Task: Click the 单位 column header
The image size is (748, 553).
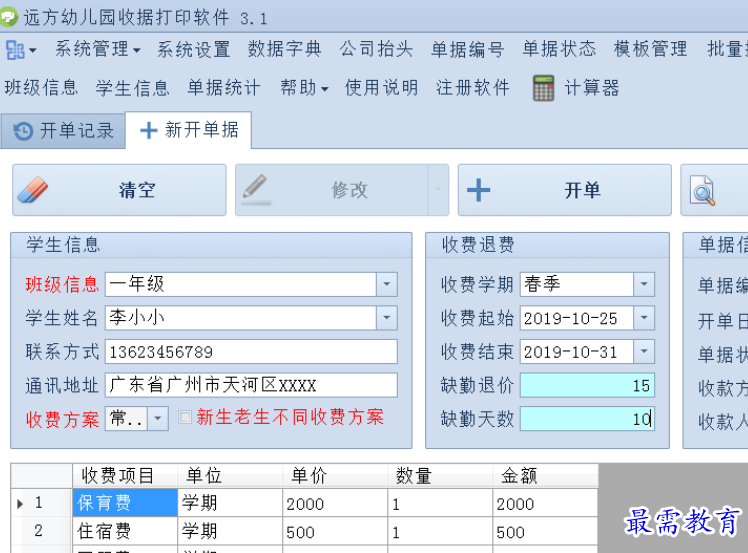Action: click(230, 476)
